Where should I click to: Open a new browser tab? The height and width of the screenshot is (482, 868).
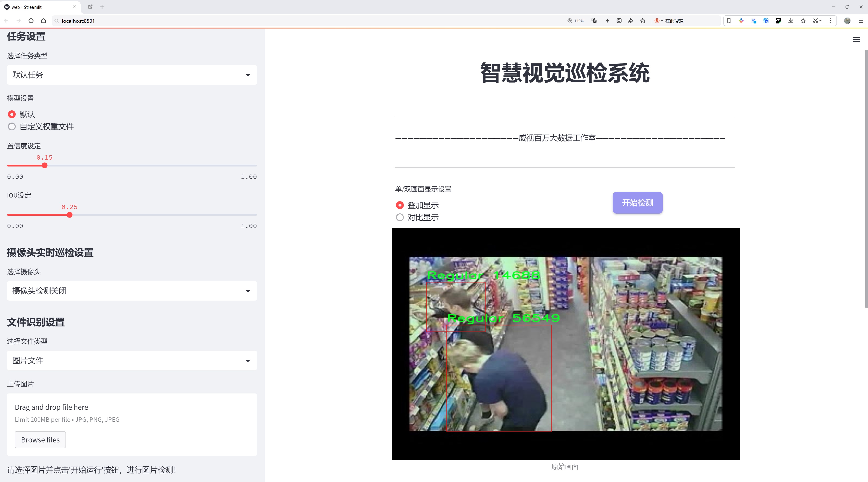pyautogui.click(x=102, y=7)
